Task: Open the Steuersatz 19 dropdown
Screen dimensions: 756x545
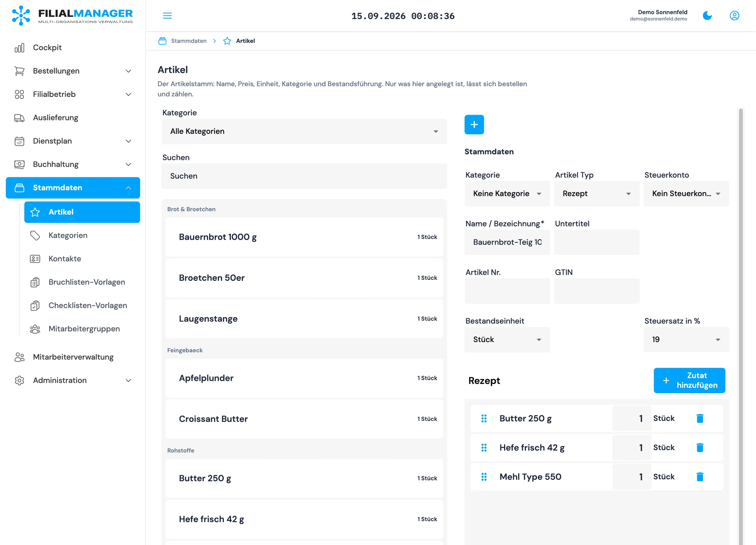Action: (x=686, y=340)
